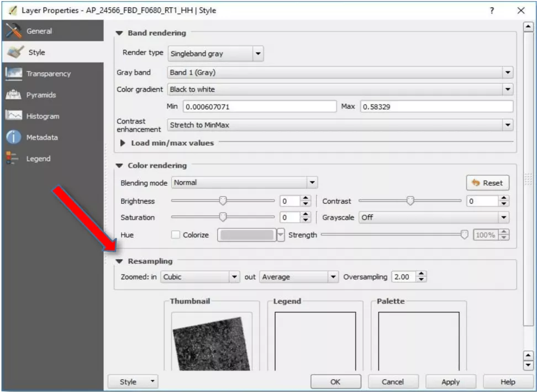The height and width of the screenshot is (392, 537).
Task: Open the Style menu button dropdown
Action: click(x=133, y=382)
